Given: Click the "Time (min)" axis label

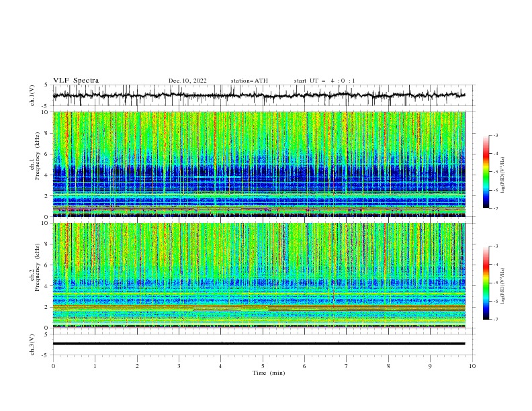Looking at the screenshot, I should tap(269, 373).
